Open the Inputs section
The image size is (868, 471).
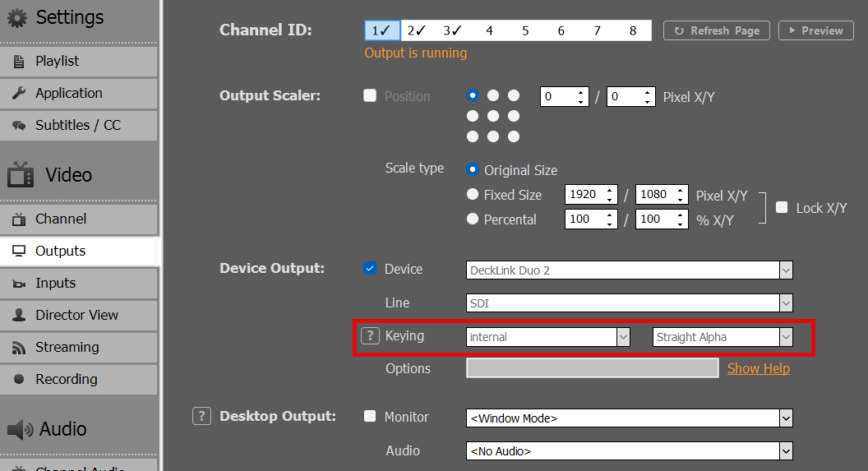(x=79, y=283)
